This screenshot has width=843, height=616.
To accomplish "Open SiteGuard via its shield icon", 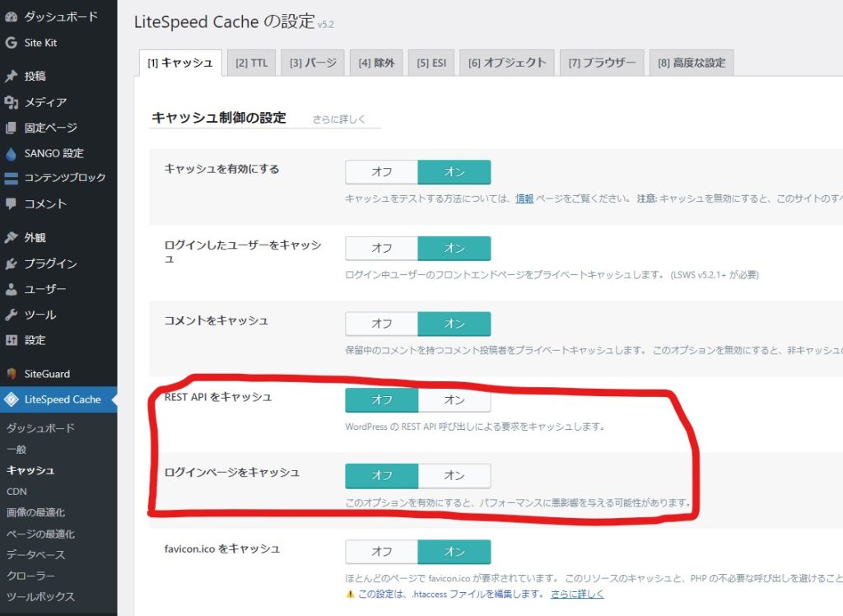I will [11, 374].
